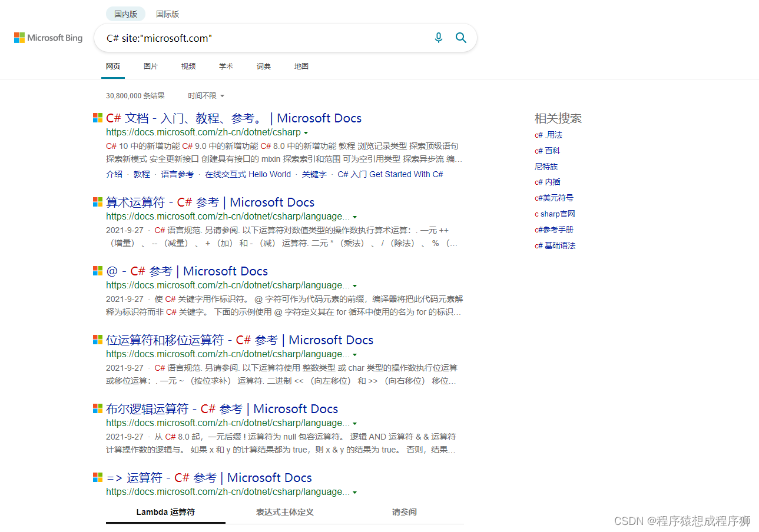
Task: Click the 关键字 sublink
Action: coord(314,174)
